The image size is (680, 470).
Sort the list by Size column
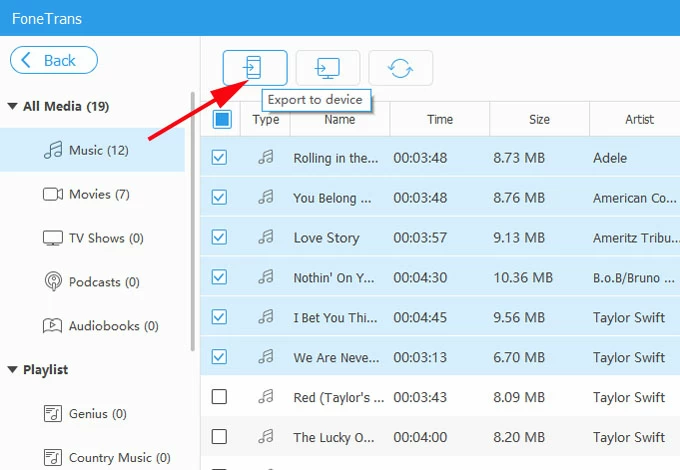pos(539,120)
